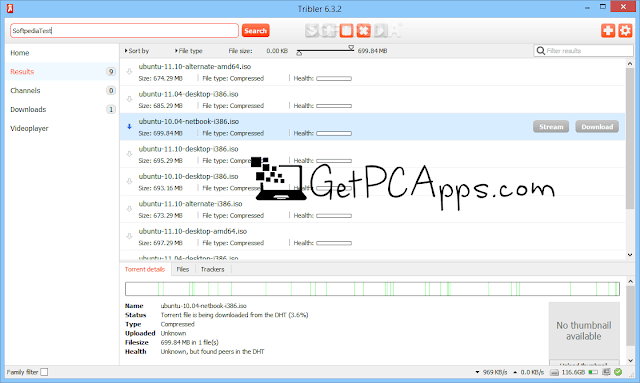This screenshot has width=640, height=383.
Task: Expand the Sort by dropdown
Action: [137, 51]
